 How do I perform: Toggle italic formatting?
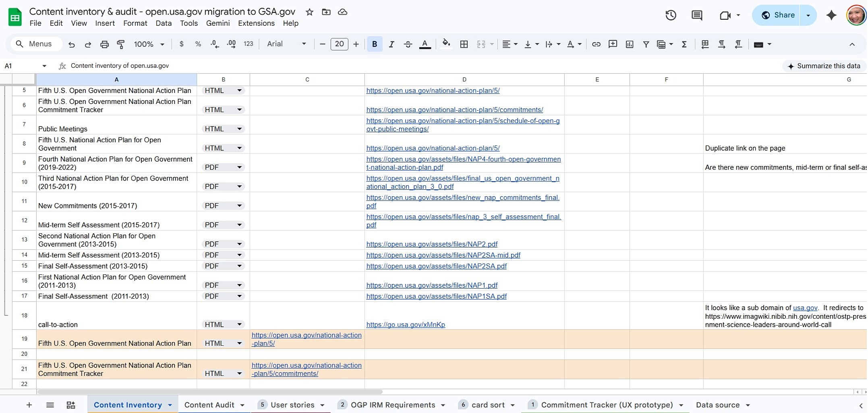(x=391, y=44)
